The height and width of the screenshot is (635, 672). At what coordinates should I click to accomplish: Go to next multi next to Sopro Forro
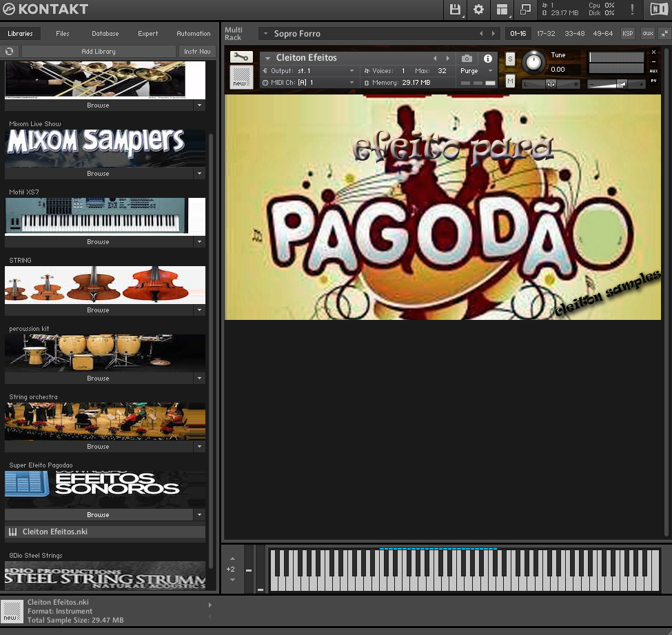pyautogui.click(x=493, y=34)
